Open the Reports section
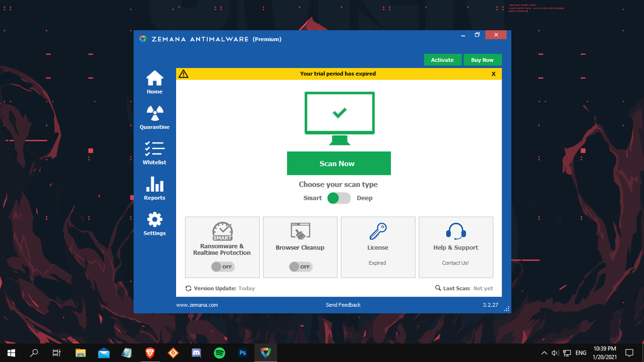The width and height of the screenshot is (644, 362). point(154,189)
